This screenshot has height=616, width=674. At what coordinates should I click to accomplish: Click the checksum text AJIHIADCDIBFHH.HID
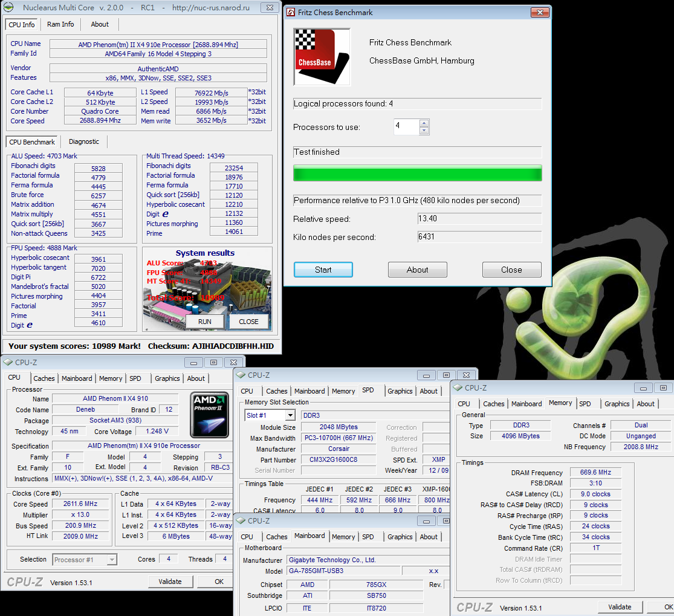point(233,346)
